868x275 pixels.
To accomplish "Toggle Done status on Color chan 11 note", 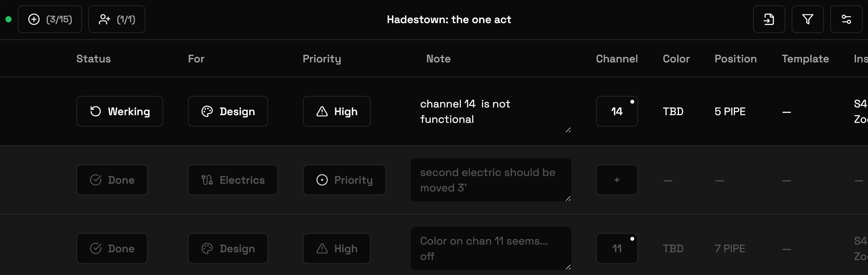I will 112,248.
